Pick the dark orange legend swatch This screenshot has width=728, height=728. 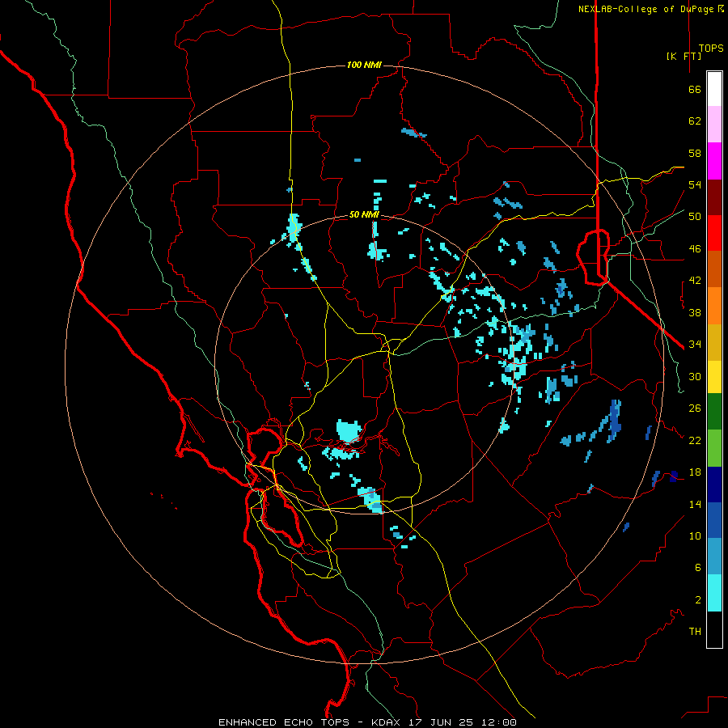click(714, 269)
